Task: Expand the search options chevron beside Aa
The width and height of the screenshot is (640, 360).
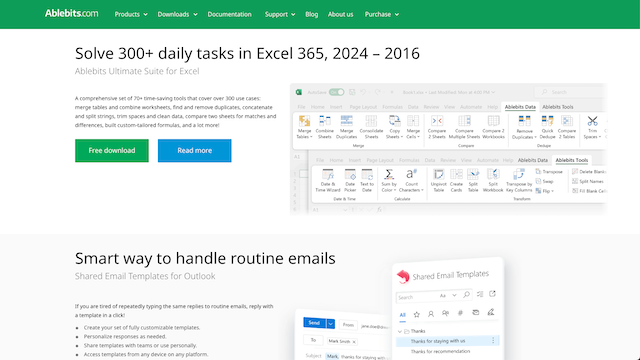Action: click(454, 295)
